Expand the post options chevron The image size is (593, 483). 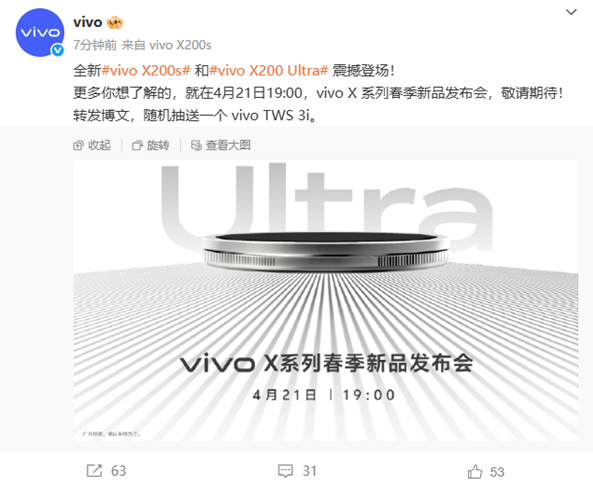(571, 12)
